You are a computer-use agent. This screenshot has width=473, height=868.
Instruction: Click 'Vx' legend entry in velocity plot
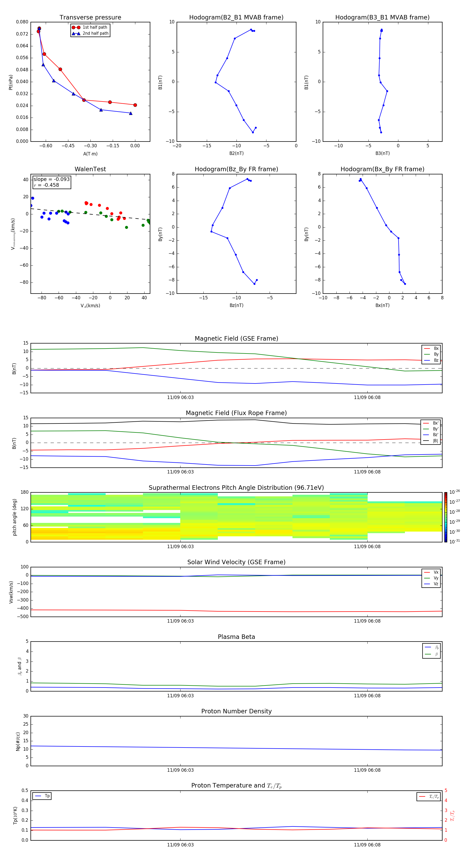[431, 572]
